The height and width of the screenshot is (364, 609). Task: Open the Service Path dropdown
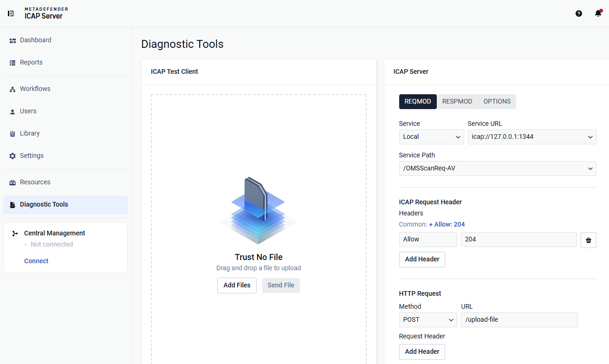coord(498,169)
